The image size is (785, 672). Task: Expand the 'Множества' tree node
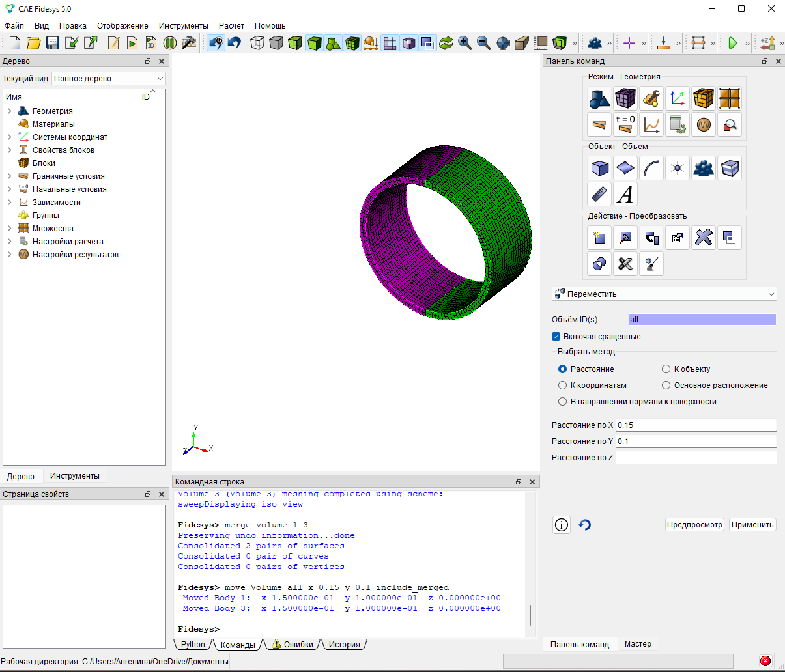[10, 229]
